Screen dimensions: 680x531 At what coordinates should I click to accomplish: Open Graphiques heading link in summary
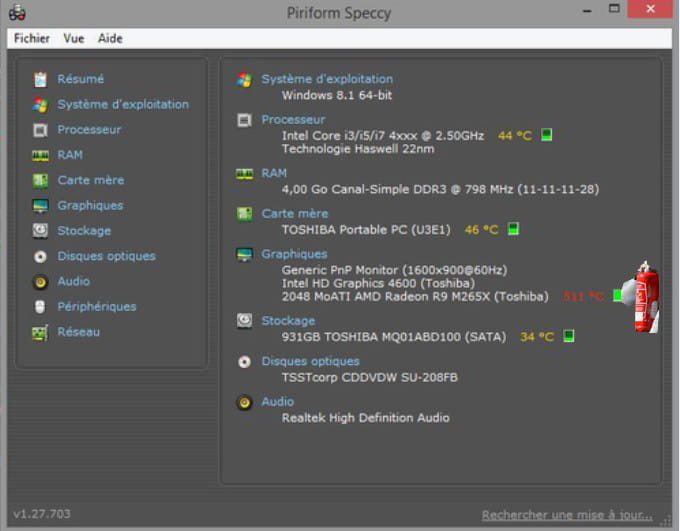294,254
